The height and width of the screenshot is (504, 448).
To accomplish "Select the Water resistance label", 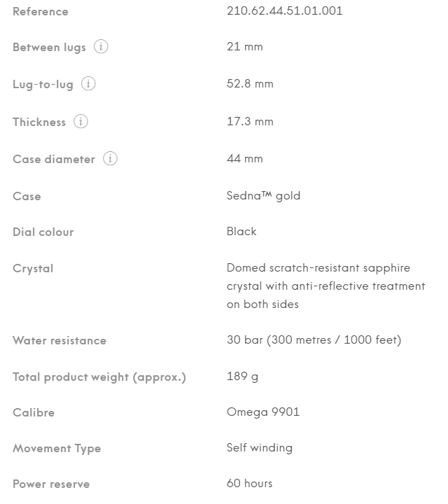I will [59, 341].
